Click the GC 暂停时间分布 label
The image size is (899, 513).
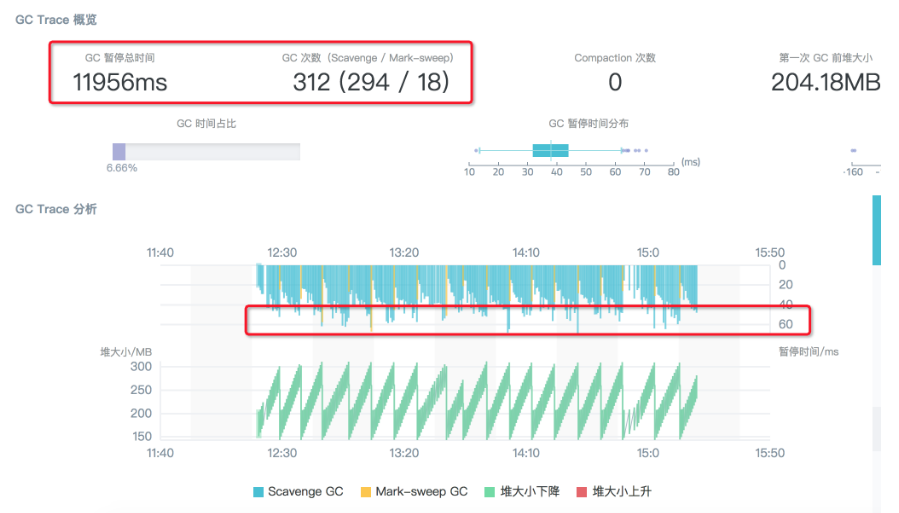pos(588,123)
